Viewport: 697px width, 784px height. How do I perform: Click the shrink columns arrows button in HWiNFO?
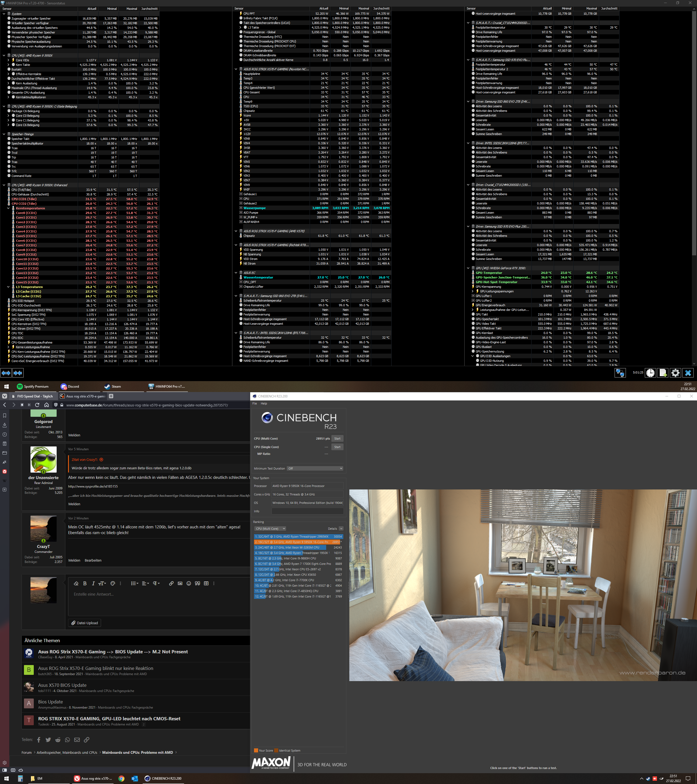(18, 373)
